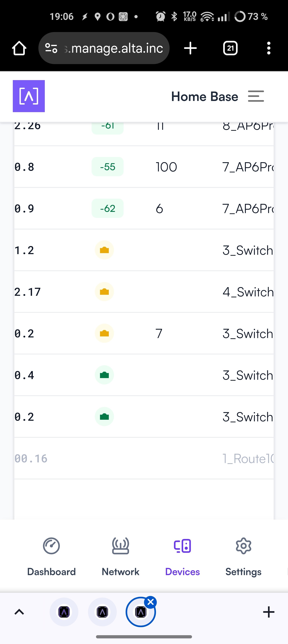The height and width of the screenshot is (644, 288).
Task: Switch to the first tab group thumbnail
Action: [64, 612]
